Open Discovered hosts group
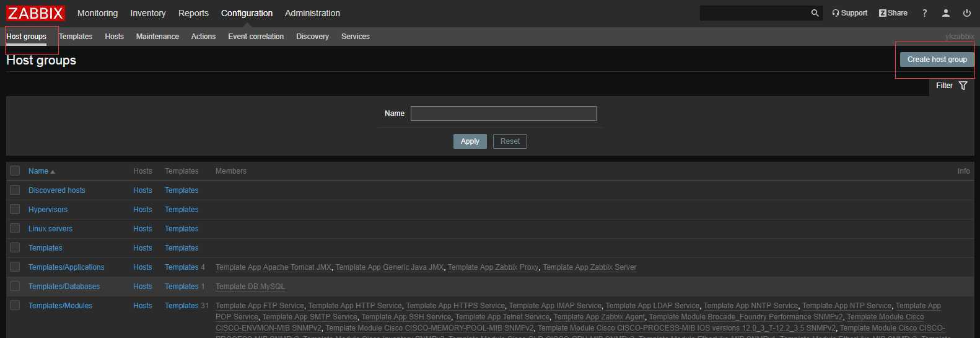Screen dimensions: 980x338 [57, 190]
